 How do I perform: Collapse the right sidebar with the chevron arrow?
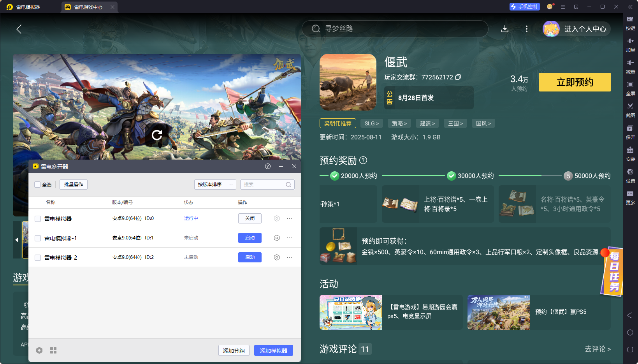(631, 7)
